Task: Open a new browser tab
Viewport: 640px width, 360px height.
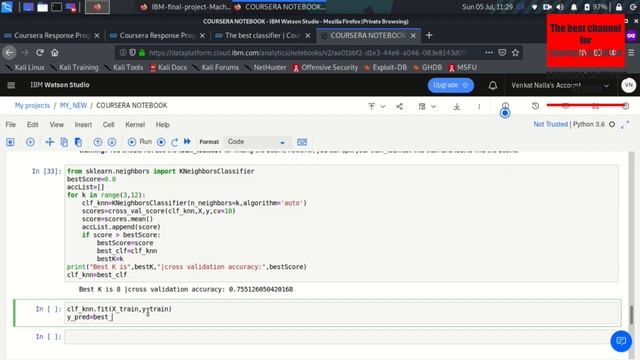Action: pos(429,36)
